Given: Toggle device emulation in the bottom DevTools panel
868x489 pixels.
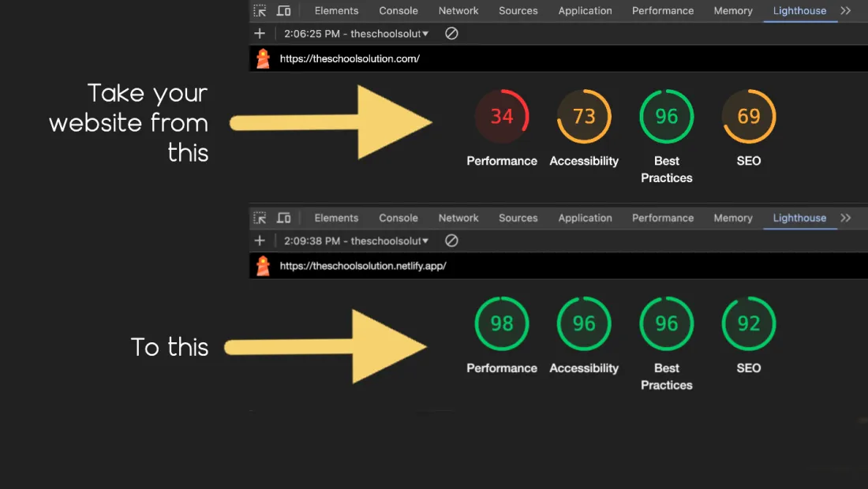Looking at the screenshot, I should 283,218.
